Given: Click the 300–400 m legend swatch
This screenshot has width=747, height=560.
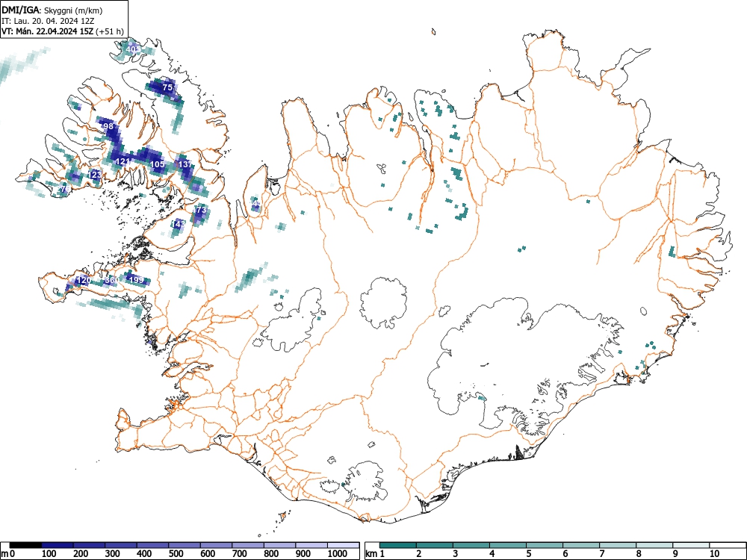Looking at the screenshot, I should click(121, 545).
